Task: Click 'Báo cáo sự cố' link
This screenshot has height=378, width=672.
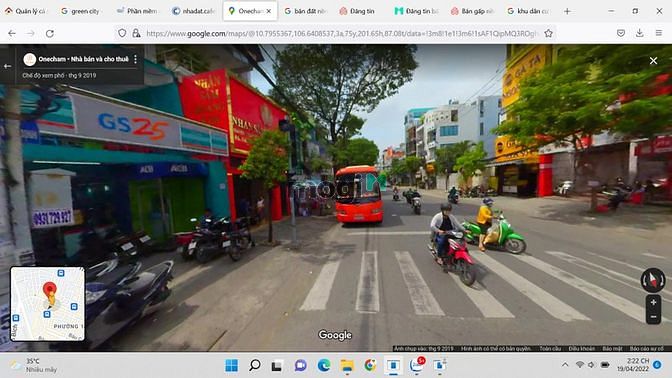Action: coord(646,348)
